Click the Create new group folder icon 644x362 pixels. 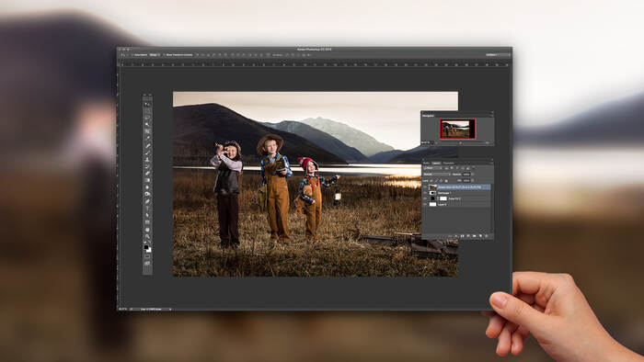[474, 236]
